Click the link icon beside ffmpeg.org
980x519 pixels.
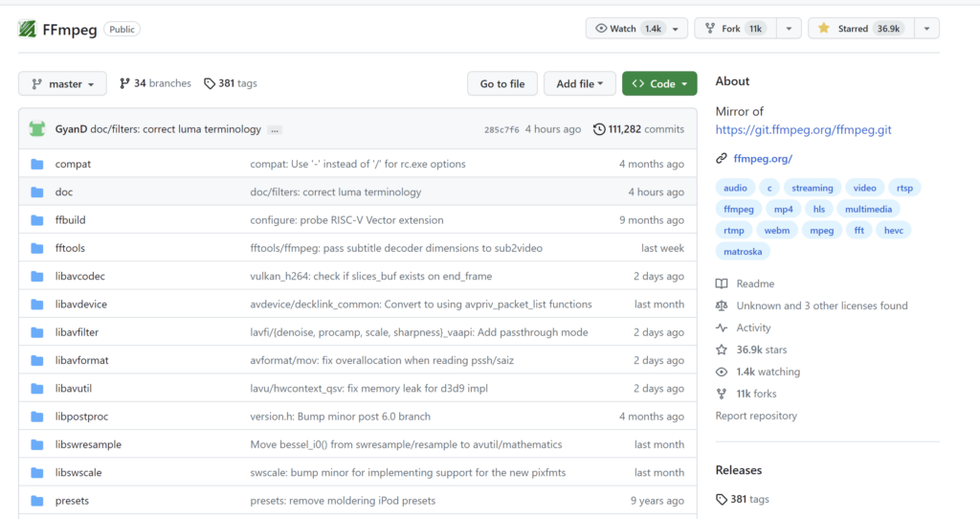(722, 158)
